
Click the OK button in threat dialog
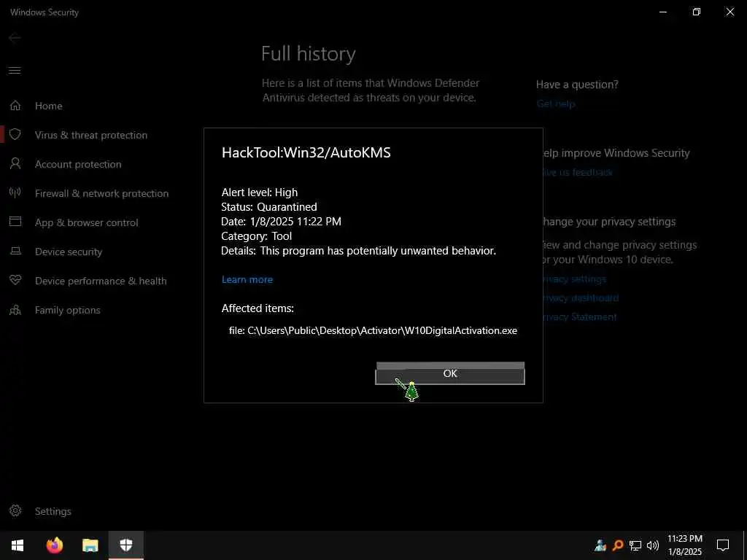tap(449, 374)
